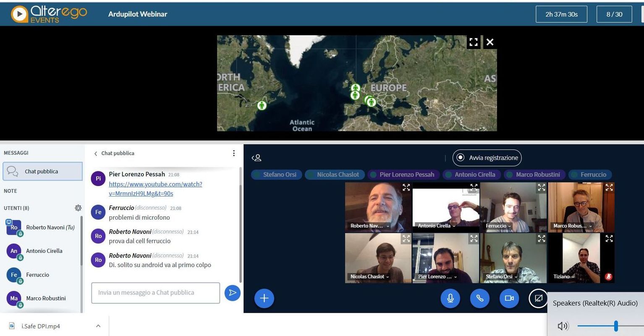The height and width of the screenshot is (336, 644).
Task: Click the fullscreen icon on the map
Action: [x=474, y=42]
